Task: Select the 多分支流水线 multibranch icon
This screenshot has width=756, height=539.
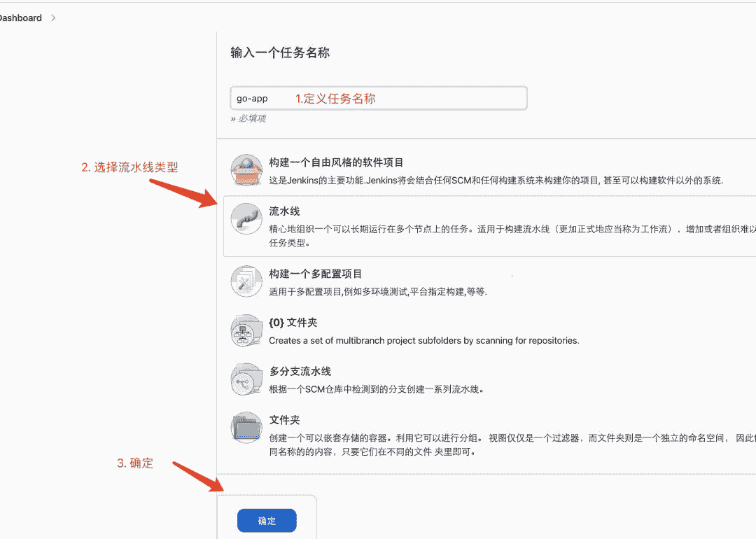Action: point(246,379)
